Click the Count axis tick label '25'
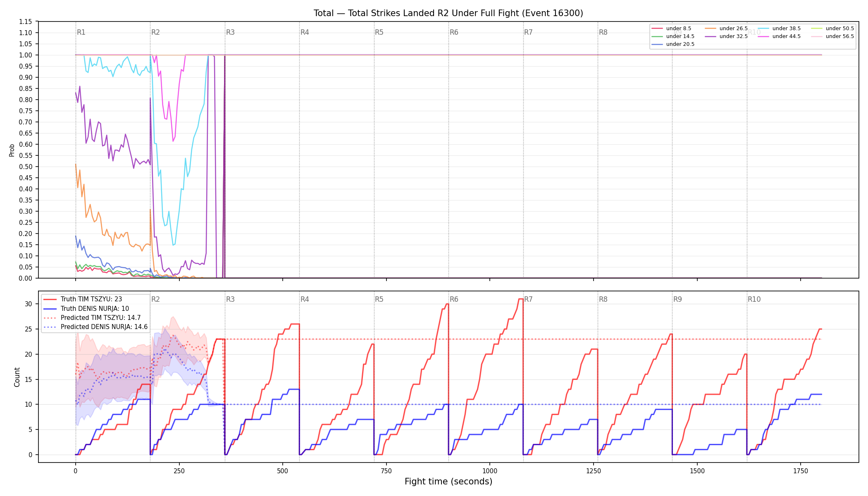This screenshot has width=868, height=496. [29, 329]
